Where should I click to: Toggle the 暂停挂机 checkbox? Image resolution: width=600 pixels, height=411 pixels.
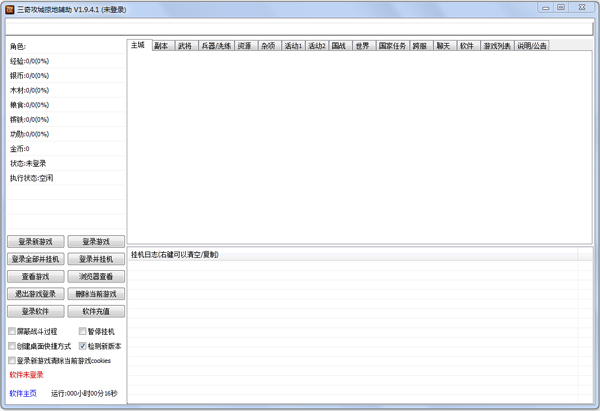pos(83,331)
